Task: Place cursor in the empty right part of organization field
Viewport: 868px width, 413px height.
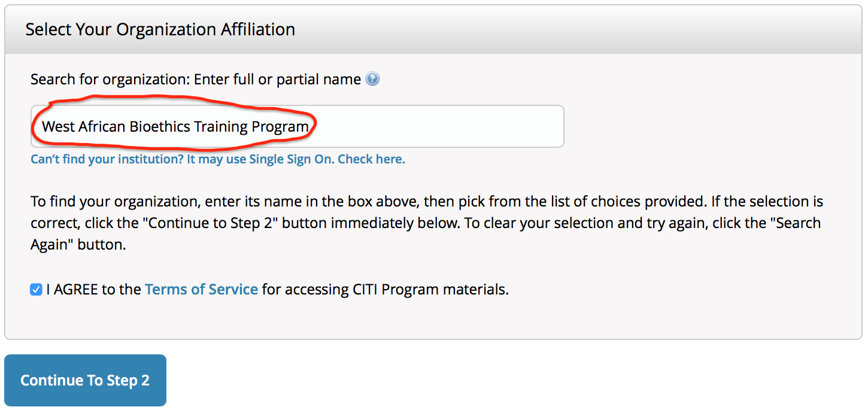Action: coord(440,126)
